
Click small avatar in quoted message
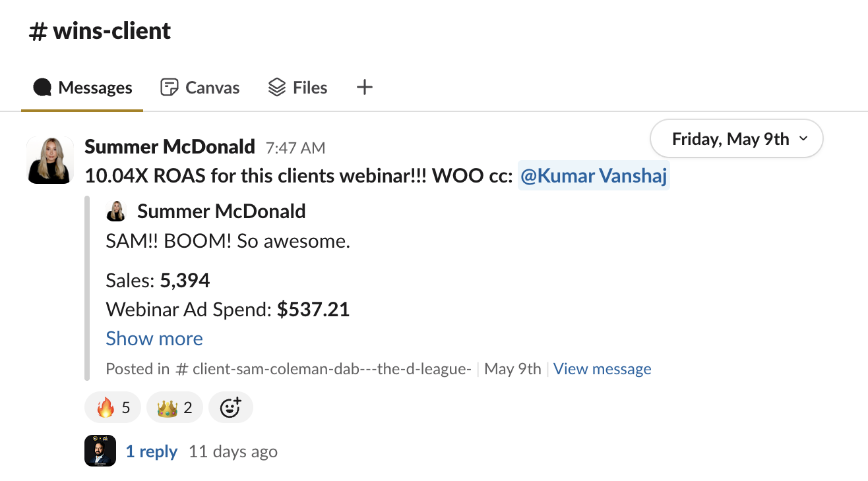[117, 212]
